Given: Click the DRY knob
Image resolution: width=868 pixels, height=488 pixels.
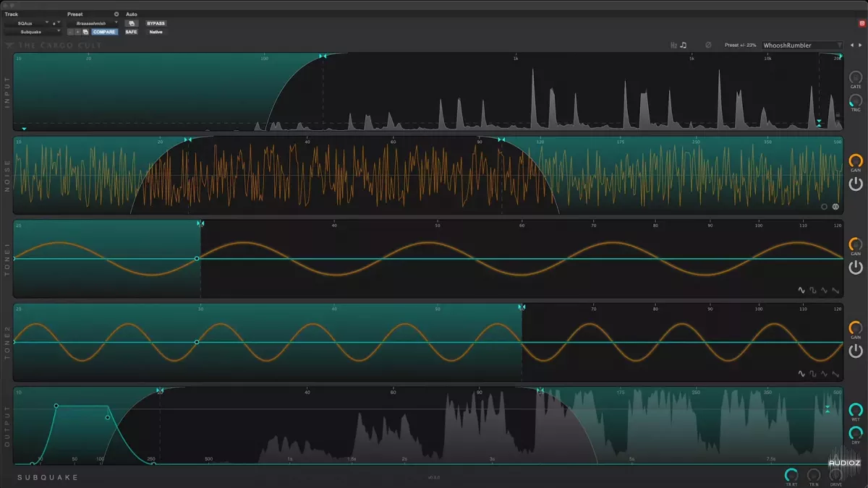Looking at the screenshot, I should pos(856,433).
